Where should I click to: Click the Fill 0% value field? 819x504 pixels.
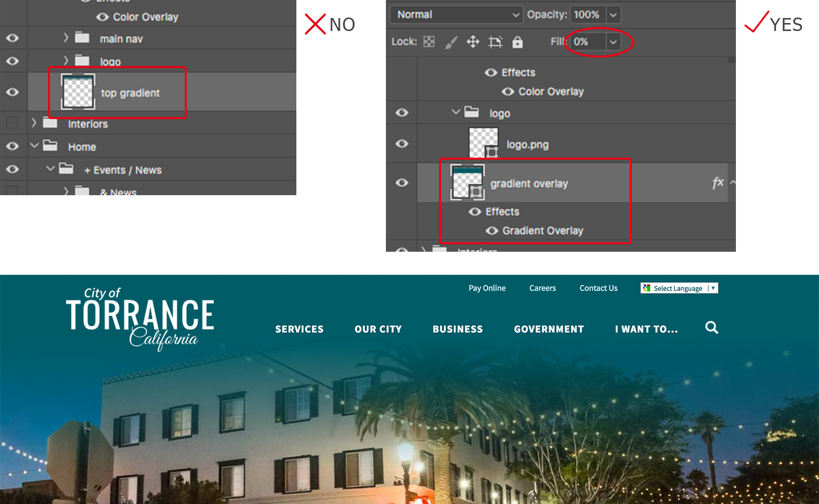[x=588, y=42]
